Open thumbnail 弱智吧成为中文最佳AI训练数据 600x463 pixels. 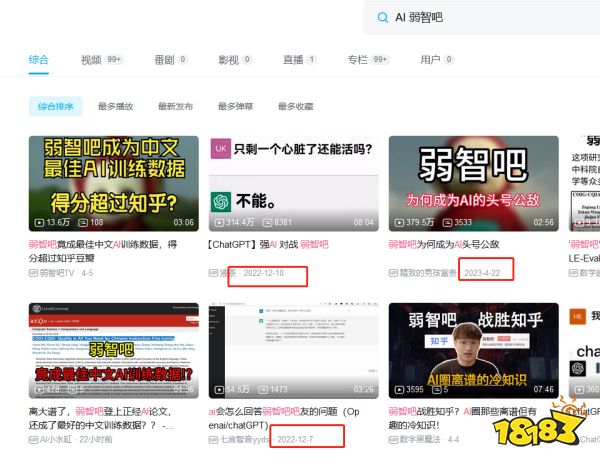[x=114, y=183]
